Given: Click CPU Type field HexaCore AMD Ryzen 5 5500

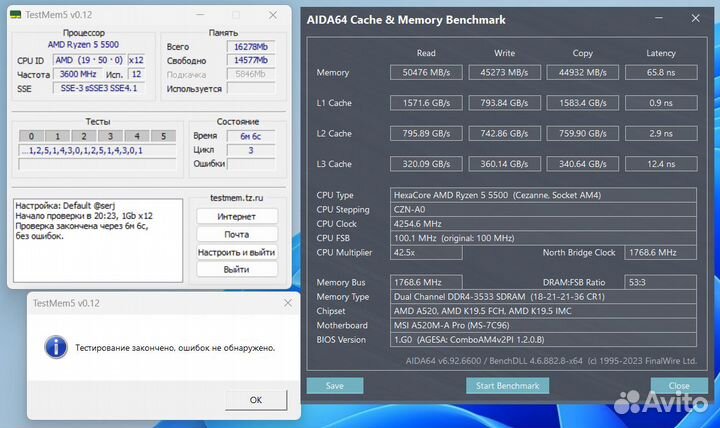Looking at the screenshot, I should [543, 195].
